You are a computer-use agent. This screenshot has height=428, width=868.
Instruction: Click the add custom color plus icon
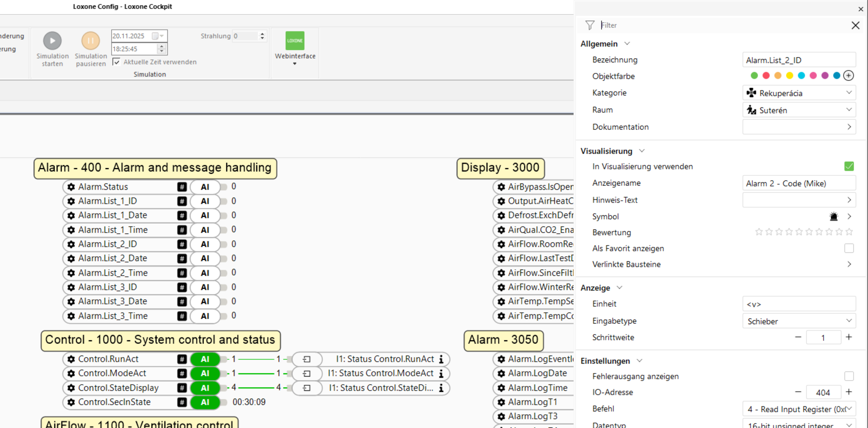coord(848,75)
